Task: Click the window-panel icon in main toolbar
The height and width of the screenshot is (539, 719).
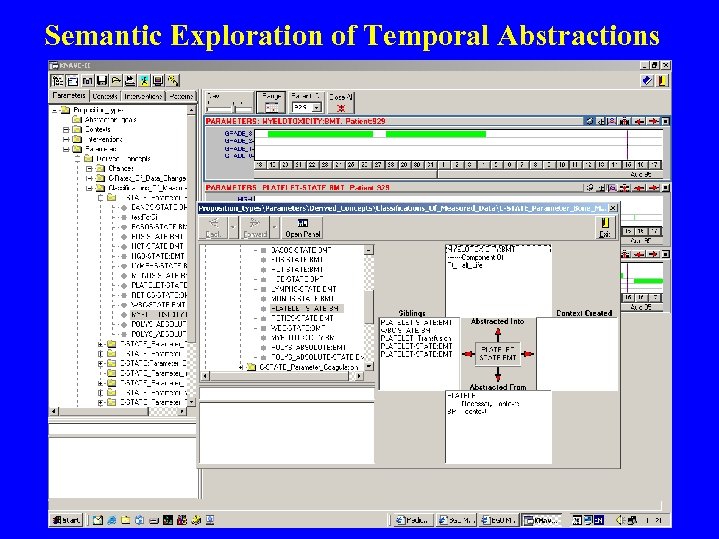Action: click(72, 81)
